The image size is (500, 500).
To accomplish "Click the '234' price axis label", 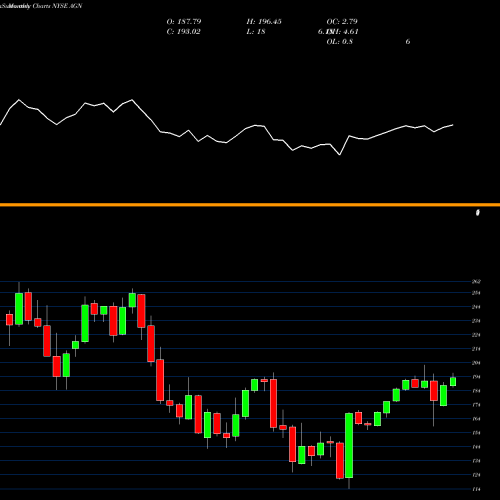I will point(476,321).
